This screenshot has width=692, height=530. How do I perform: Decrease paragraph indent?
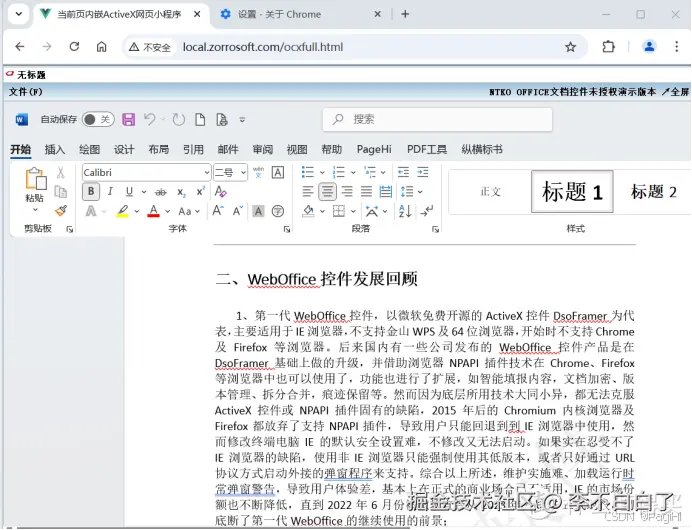coord(403,172)
